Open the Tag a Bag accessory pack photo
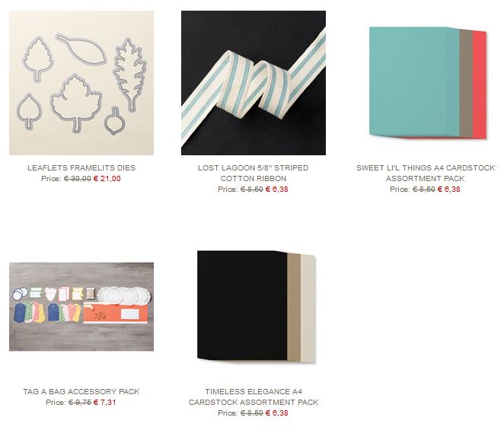Screen dimensions: 504x427 [x=81, y=307]
